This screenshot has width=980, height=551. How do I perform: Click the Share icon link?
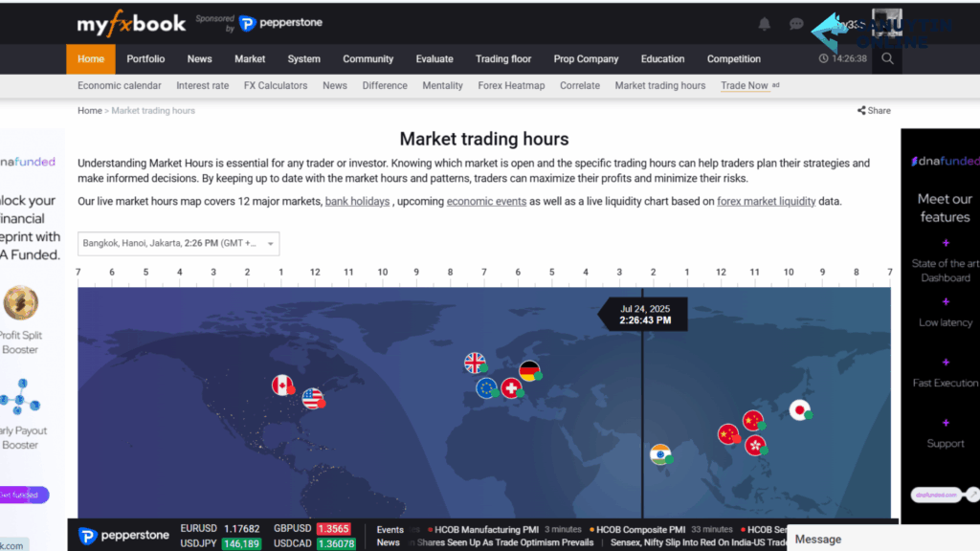pyautogui.click(x=874, y=111)
